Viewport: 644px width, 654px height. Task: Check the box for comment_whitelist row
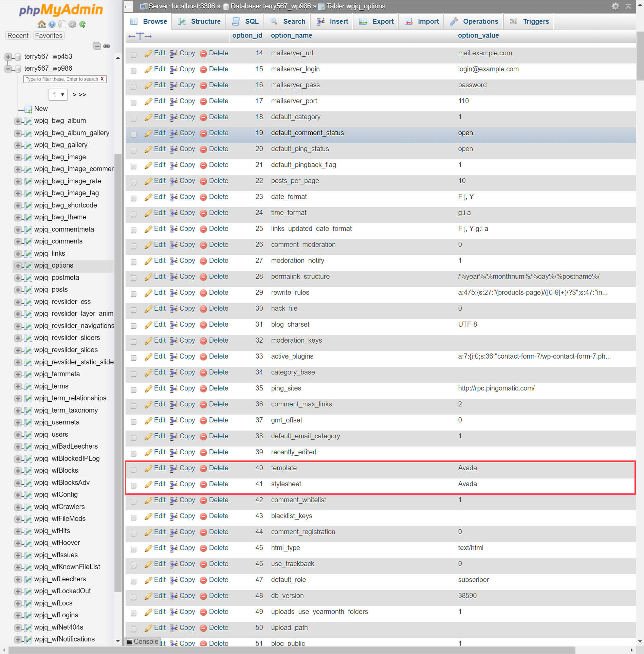133,501
